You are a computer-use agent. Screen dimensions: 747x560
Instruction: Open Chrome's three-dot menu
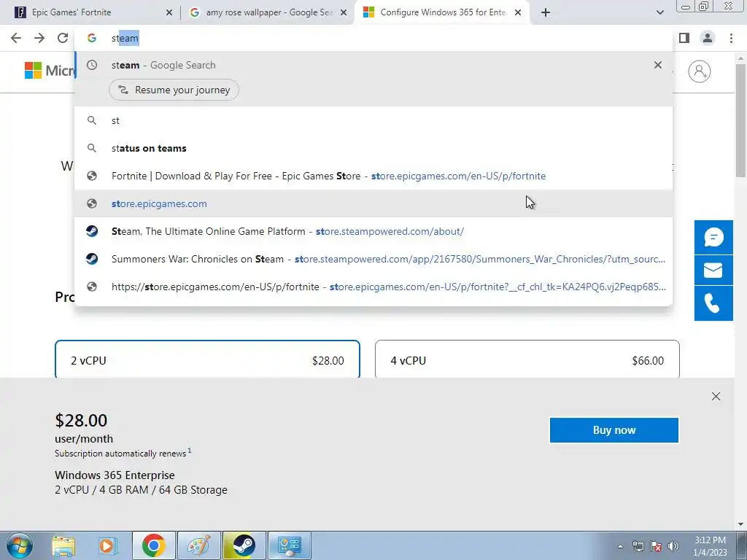click(731, 38)
